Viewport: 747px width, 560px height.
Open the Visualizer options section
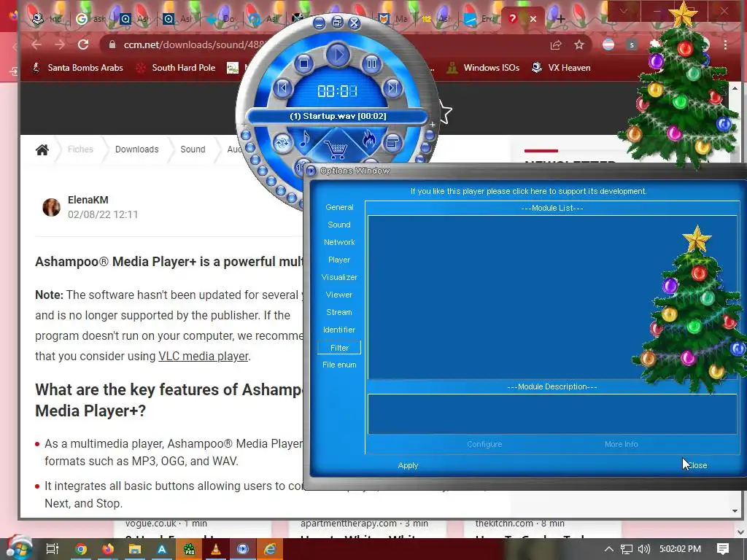339,277
